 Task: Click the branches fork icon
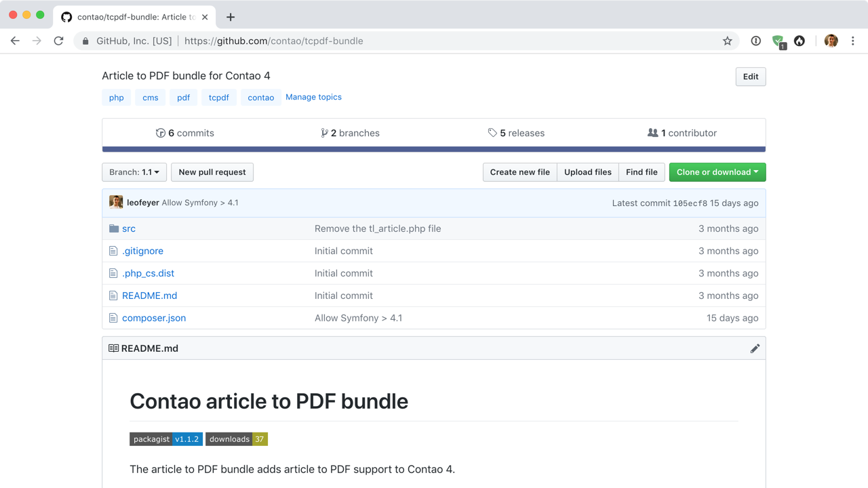click(x=324, y=133)
